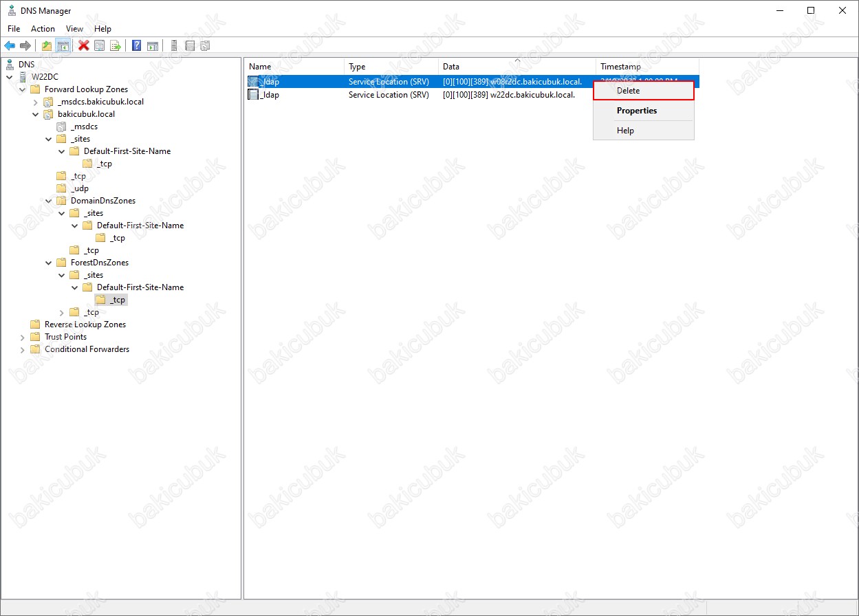Click the New Server toolbar icon
The height and width of the screenshot is (616, 859).
coord(174,46)
